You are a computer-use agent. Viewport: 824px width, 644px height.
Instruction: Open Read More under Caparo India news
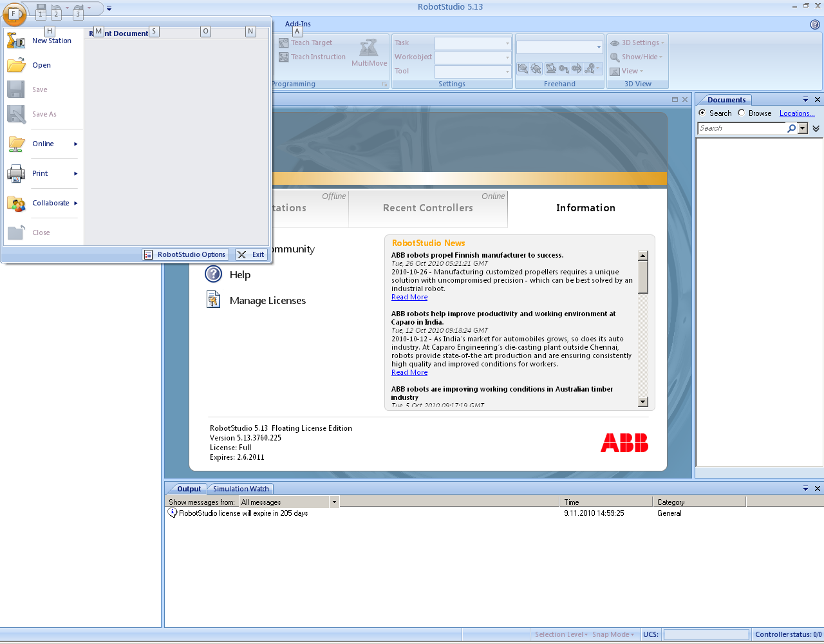pyautogui.click(x=409, y=372)
